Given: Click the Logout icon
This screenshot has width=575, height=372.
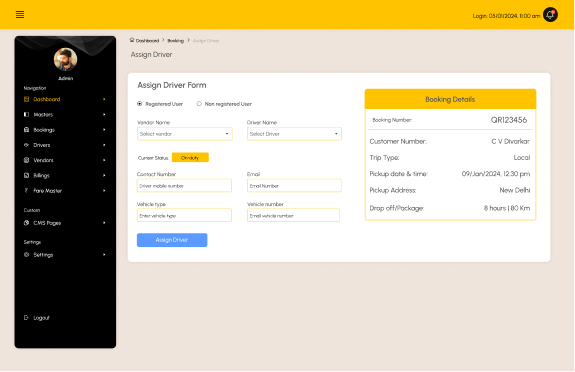Looking at the screenshot, I should tap(26, 318).
